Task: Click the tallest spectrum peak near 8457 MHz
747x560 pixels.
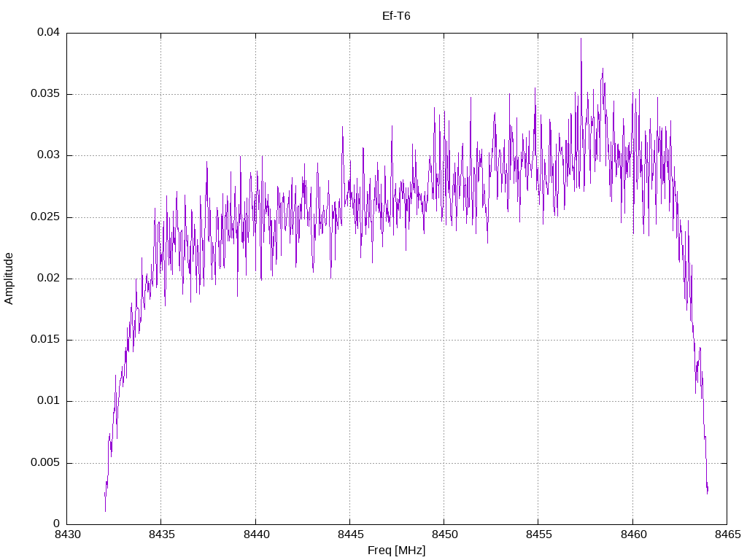Action: coord(581,40)
